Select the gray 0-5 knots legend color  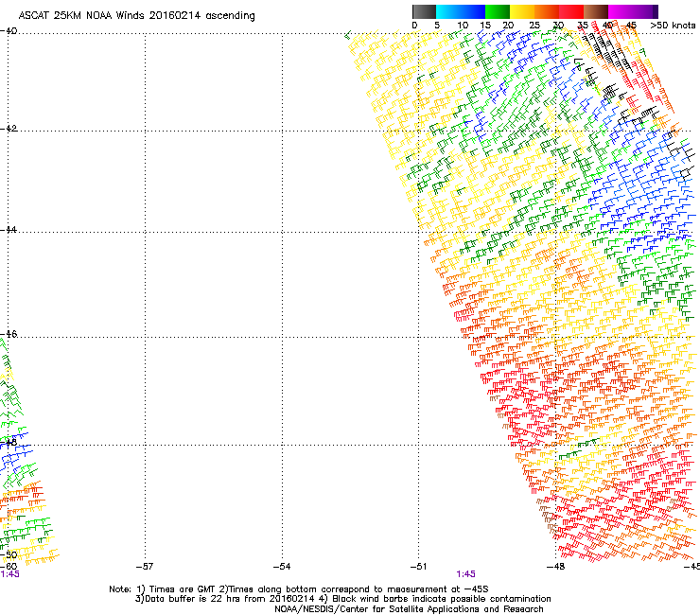pyautogui.click(x=424, y=11)
